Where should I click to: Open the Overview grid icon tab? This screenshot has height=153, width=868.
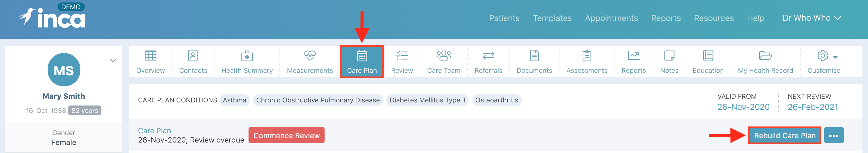coord(150,56)
